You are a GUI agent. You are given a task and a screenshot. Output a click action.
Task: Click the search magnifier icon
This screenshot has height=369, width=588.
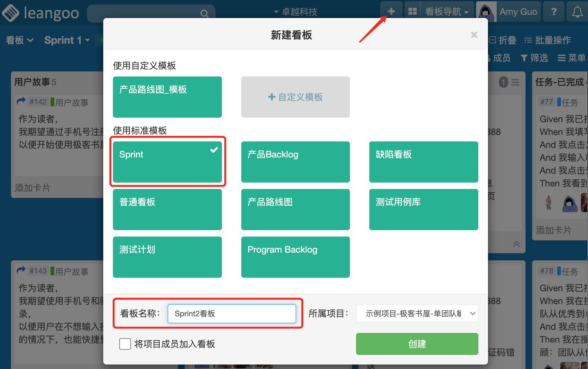(x=205, y=14)
